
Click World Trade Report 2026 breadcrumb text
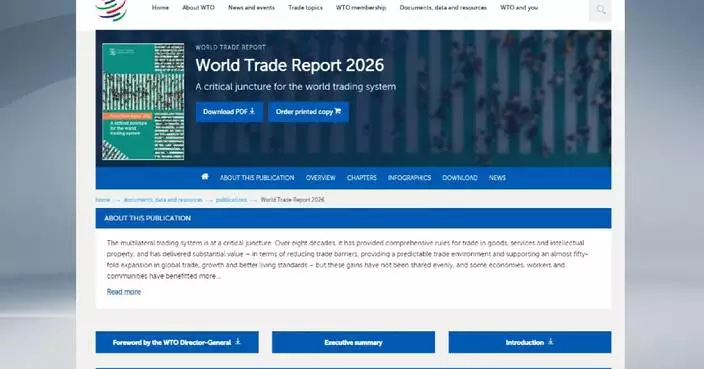(x=292, y=200)
